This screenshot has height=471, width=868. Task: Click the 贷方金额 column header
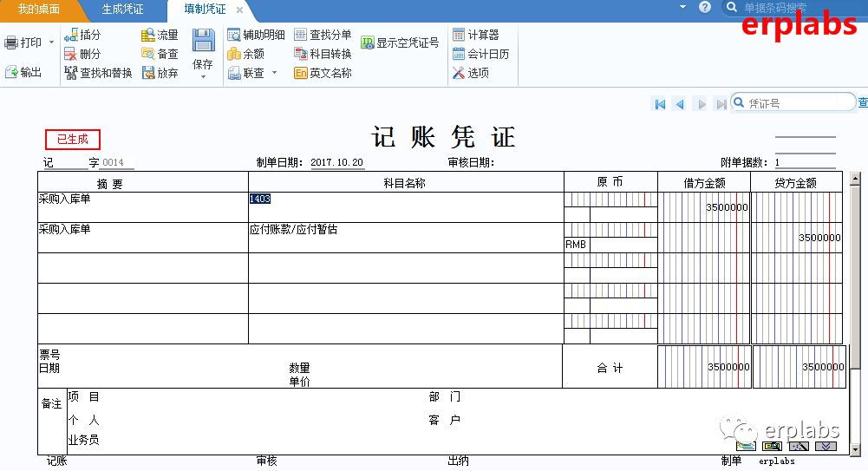point(797,183)
